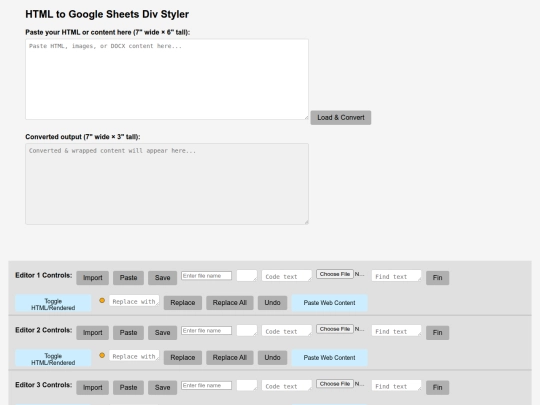The image size is (540, 405).
Task: Open Editor 3 Choose File picker
Action: point(335,384)
